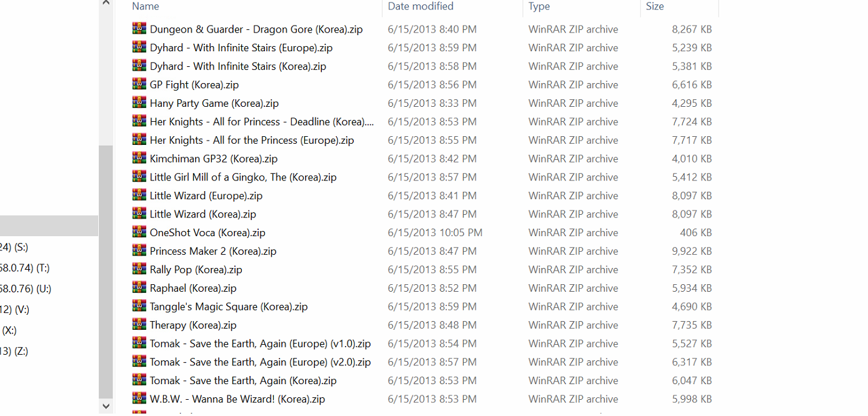
Task: Click the zip icon next to Raphael (Korea).zip
Action: 139,287
